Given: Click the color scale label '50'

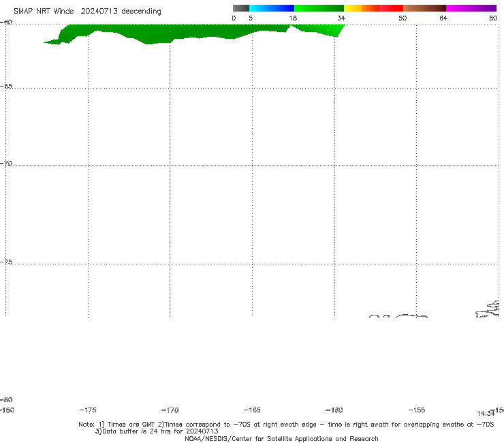Looking at the screenshot, I should click(x=403, y=18).
